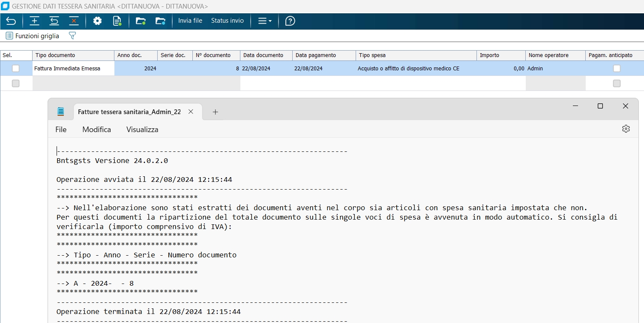Click the line reading --> A - 2024- - 8

(x=95, y=283)
